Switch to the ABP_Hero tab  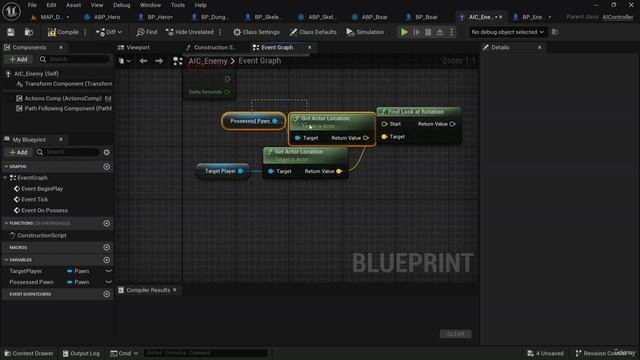tap(102, 17)
